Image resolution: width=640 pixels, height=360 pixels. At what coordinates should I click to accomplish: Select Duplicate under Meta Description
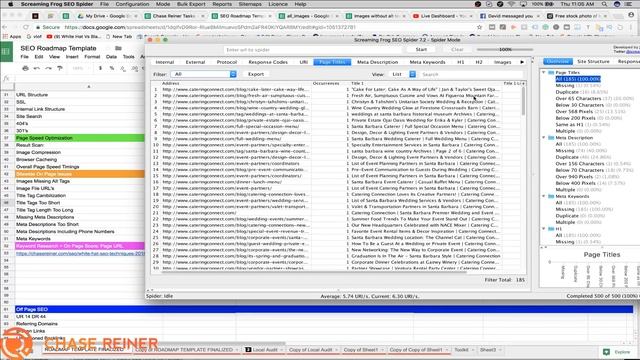point(578,157)
